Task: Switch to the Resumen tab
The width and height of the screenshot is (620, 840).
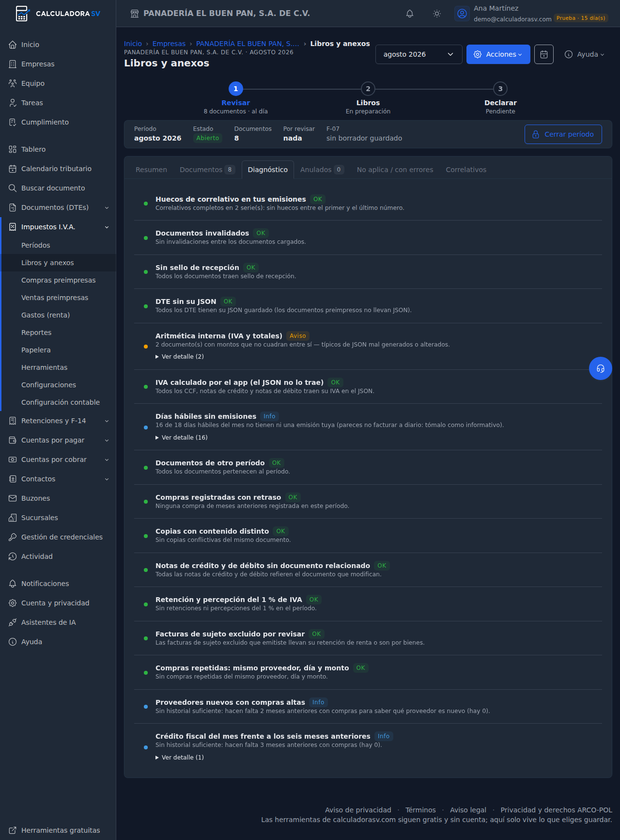Action: point(151,170)
